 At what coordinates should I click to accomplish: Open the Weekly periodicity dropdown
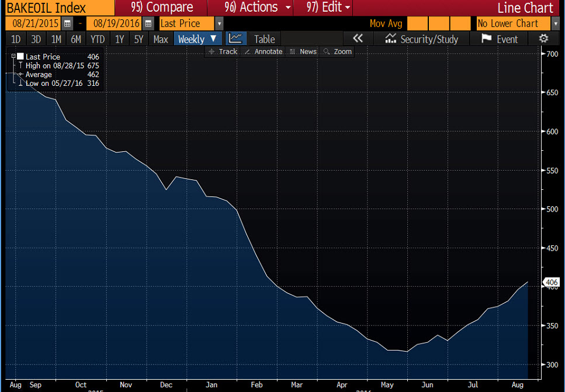tap(197, 39)
